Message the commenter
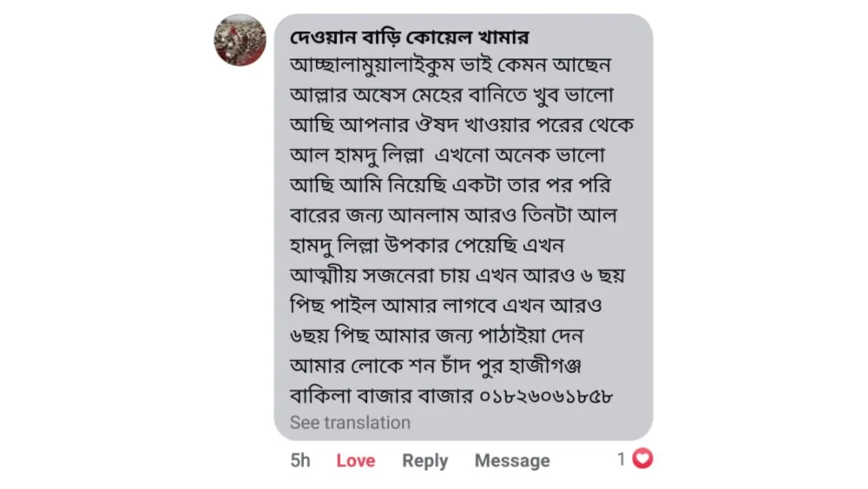 (x=512, y=460)
